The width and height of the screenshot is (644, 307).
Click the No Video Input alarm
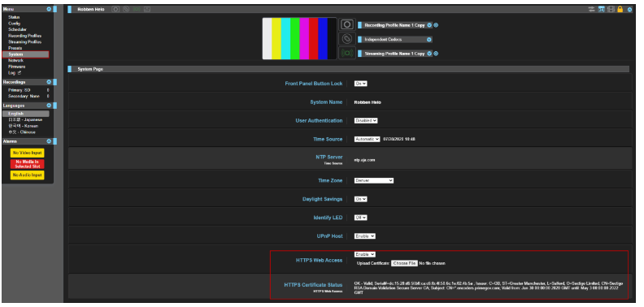pos(27,153)
